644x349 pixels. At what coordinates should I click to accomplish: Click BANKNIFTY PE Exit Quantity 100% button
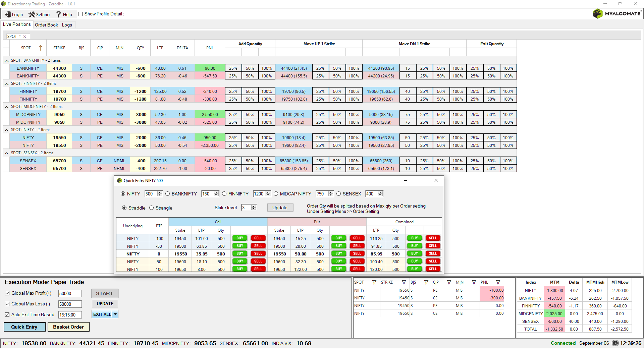point(508,76)
